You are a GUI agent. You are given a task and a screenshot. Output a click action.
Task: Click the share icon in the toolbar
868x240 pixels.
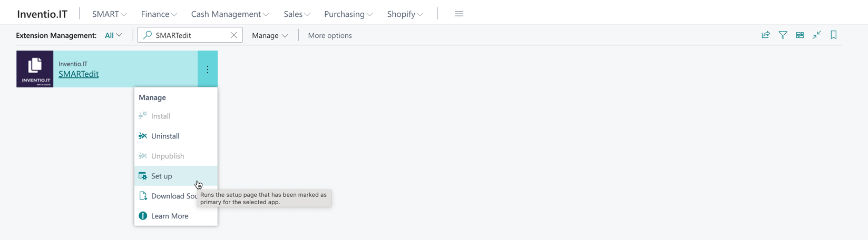[766, 35]
